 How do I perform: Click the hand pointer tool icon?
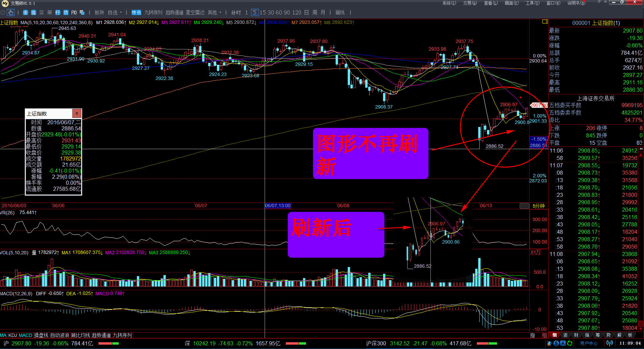[11, 12]
